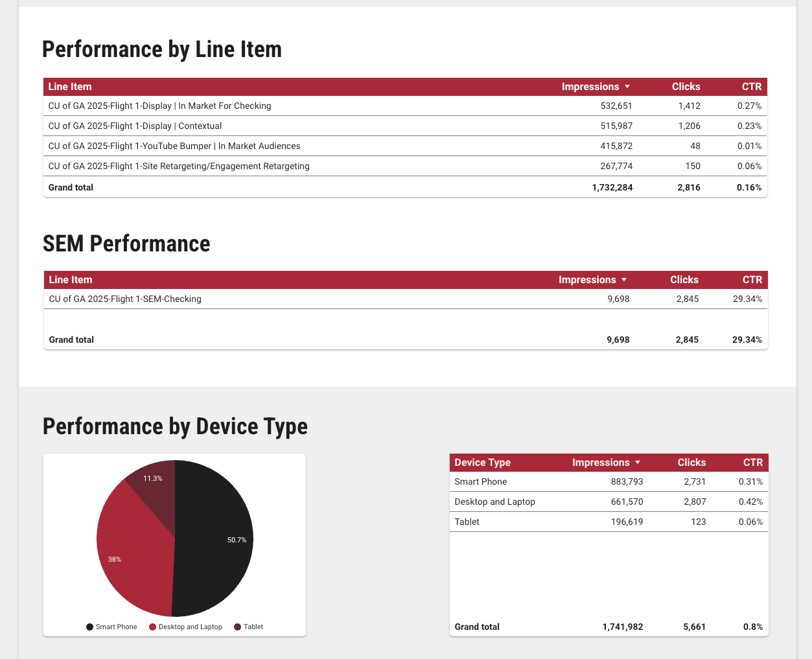812x659 pixels.
Task: Click sort arrow in Device Type Impressions header
Action: (x=638, y=463)
